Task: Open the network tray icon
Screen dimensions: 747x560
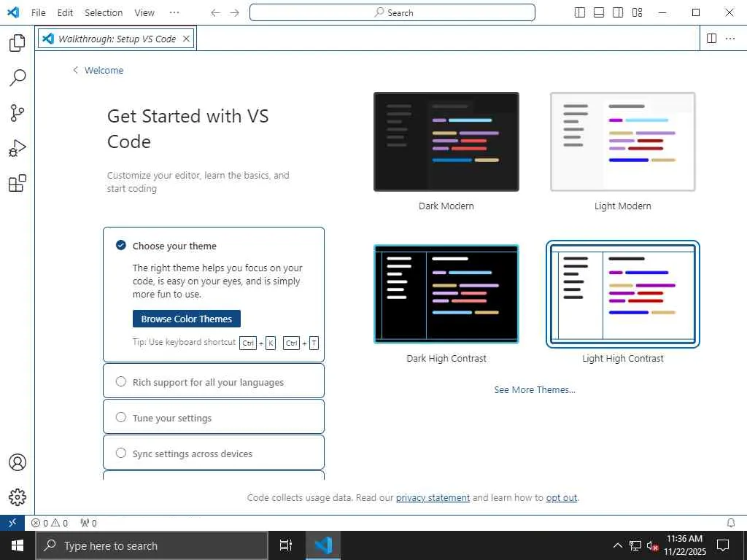Action: pos(635,545)
